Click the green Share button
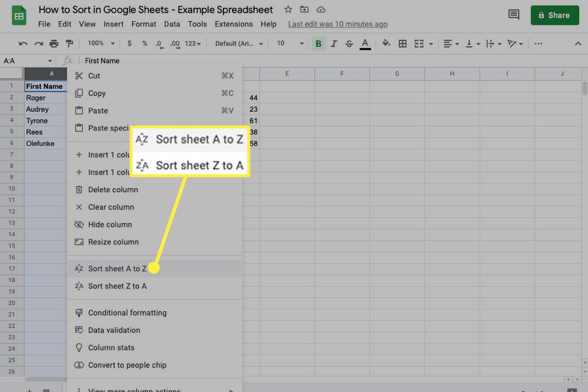The height and width of the screenshot is (392, 588). [x=554, y=15]
